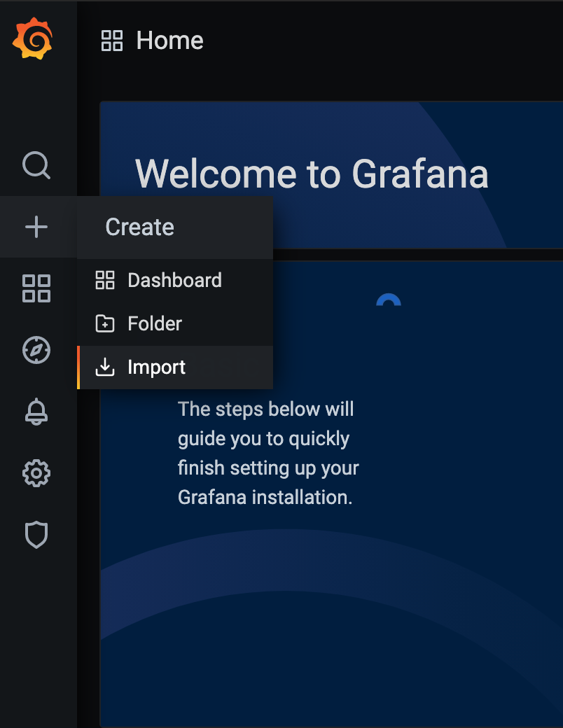Click the Home dashboard grid icon in header
The image size is (563, 728).
click(x=112, y=41)
